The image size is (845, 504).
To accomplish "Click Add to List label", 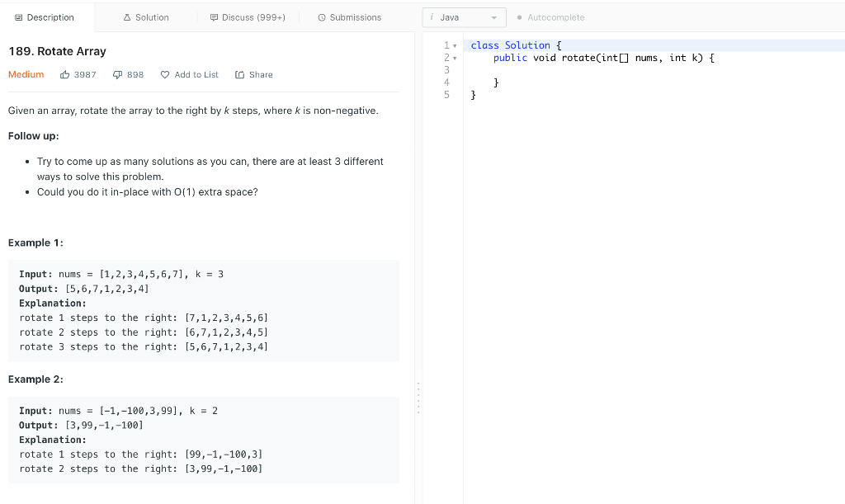I will point(196,75).
